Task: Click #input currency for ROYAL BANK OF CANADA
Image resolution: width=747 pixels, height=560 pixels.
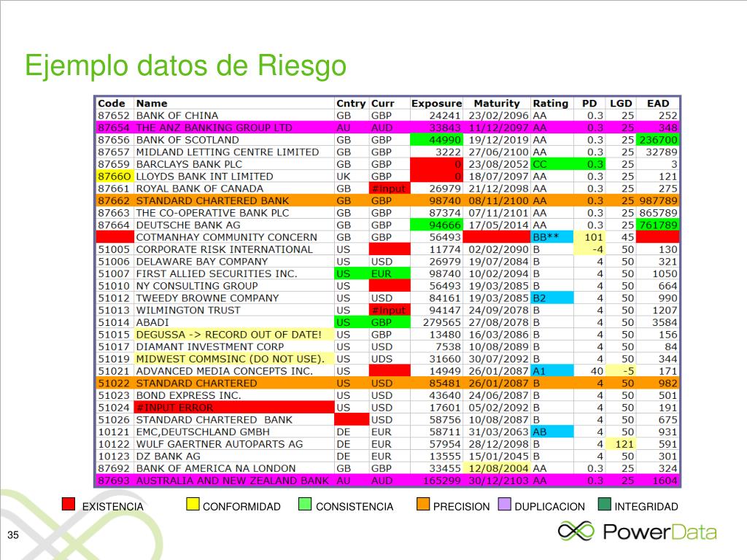Action: [390, 189]
